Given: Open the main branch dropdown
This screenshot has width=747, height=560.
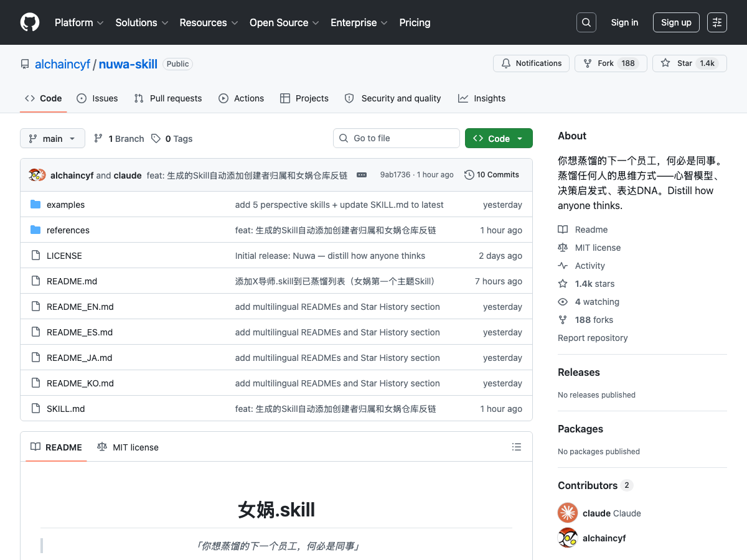Looking at the screenshot, I should pyautogui.click(x=52, y=138).
